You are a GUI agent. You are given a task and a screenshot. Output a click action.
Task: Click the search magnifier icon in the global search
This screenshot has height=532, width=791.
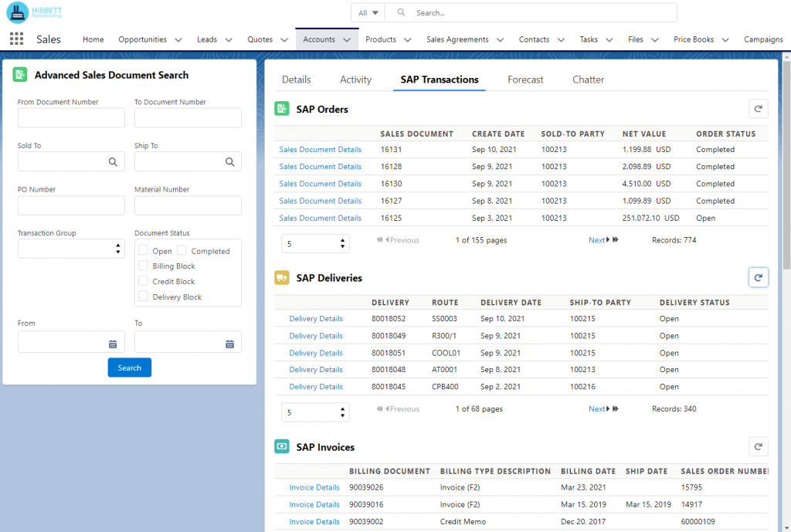tap(401, 12)
